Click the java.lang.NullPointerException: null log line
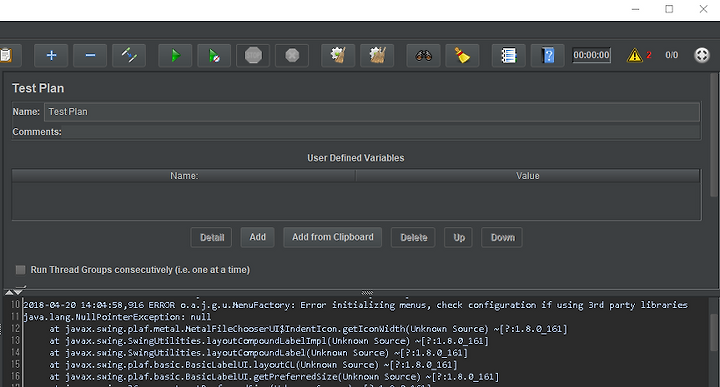 pos(117,317)
